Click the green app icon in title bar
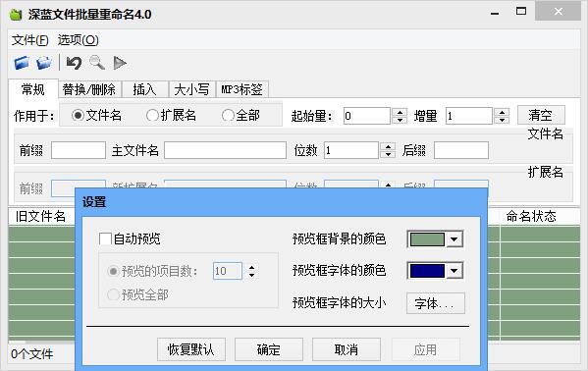Screen dimensions: 588x371 (x=16, y=15)
